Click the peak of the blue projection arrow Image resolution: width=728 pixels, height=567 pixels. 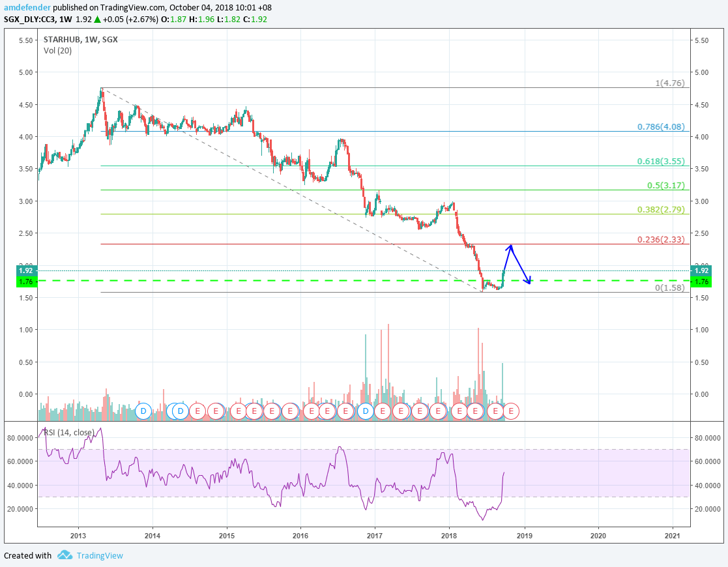click(511, 246)
